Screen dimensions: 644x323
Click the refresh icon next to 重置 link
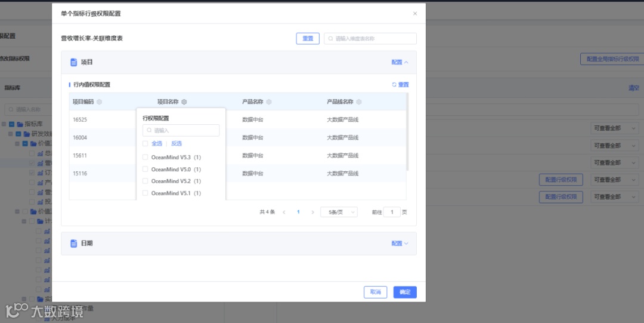pos(394,85)
